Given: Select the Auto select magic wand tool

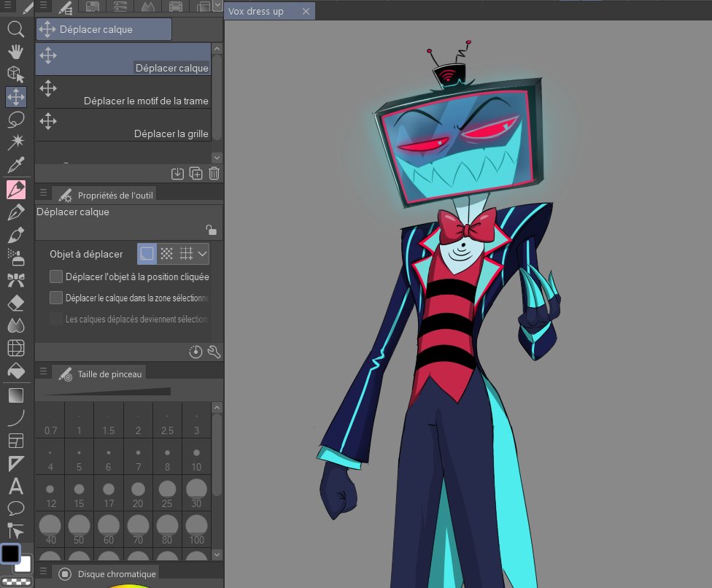Looking at the screenshot, I should pos(16,142).
